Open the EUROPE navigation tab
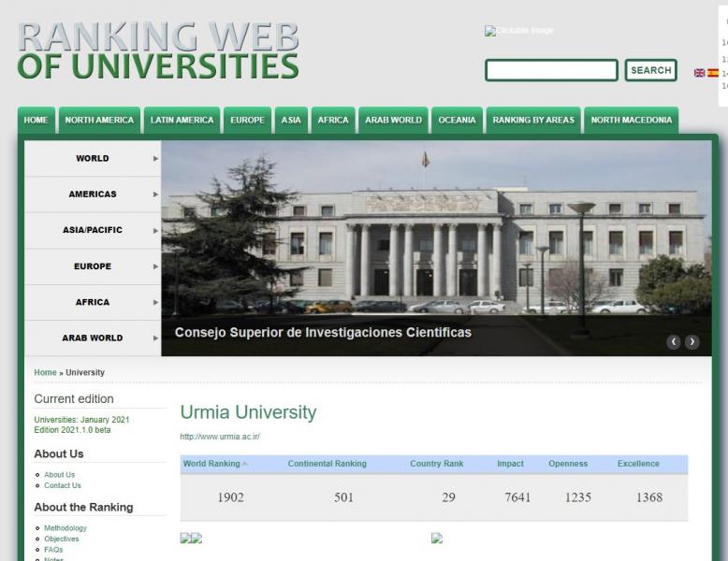Viewport: 728px width, 561px height. 247,121
